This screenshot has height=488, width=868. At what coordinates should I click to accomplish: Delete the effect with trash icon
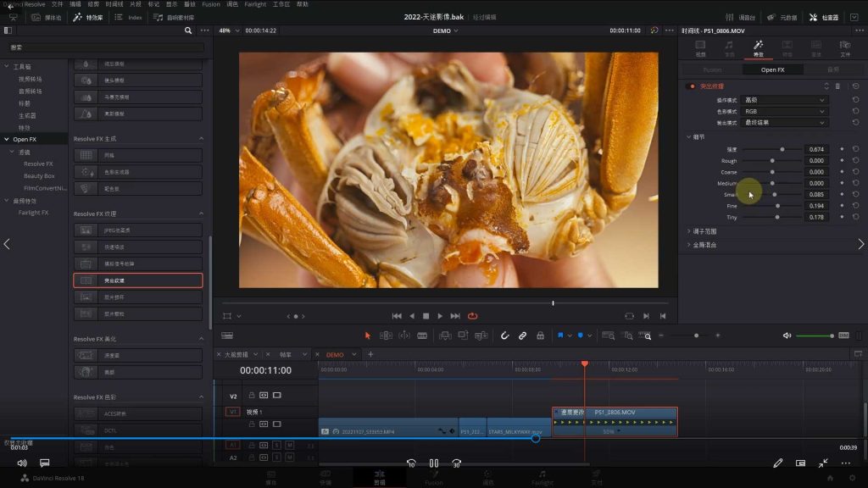coord(838,86)
